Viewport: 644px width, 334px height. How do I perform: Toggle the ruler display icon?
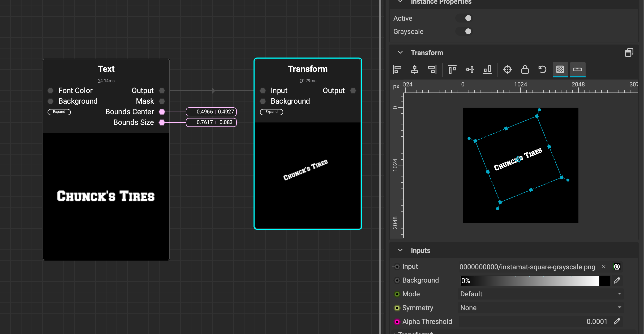point(578,69)
